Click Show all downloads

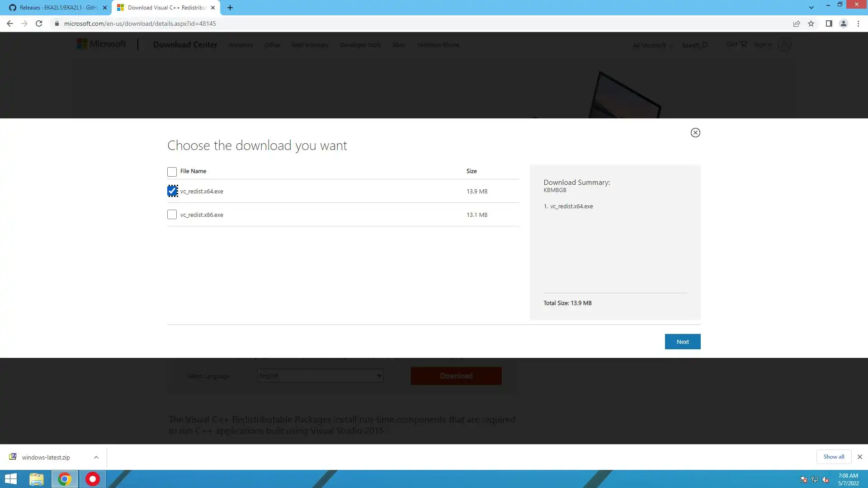[x=833, y=457]
